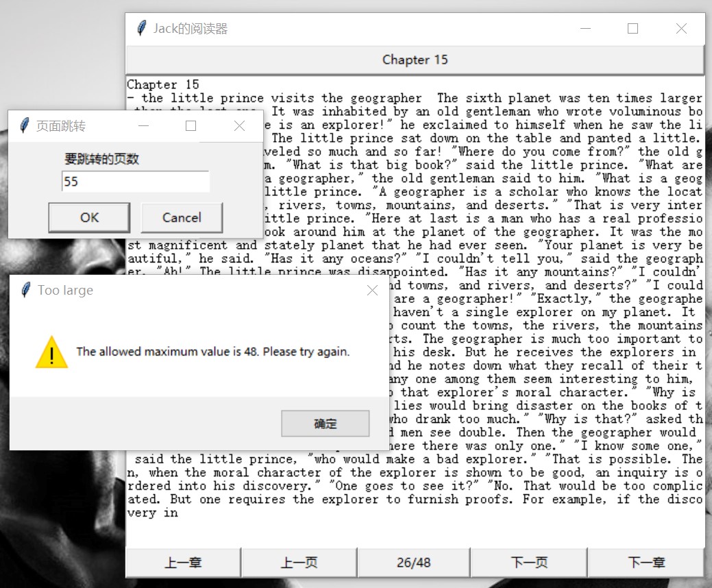This screenshot has width=712, height=588.
Task: Minimize the Jack的阅读器 window
Action: pos(586,29)
